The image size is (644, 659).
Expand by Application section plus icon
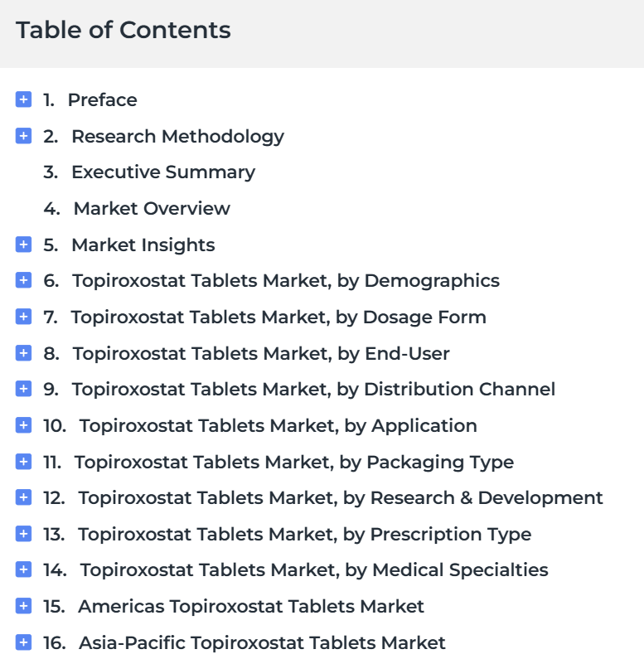click(23, 425)
